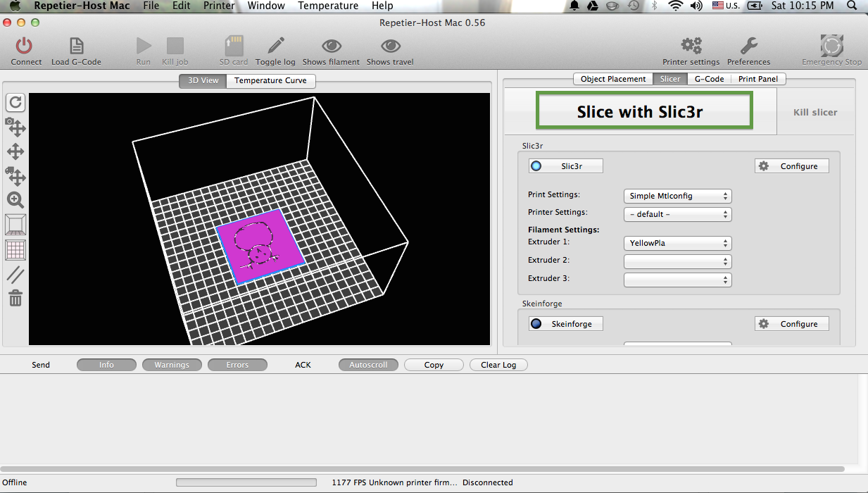Open the Printer menu
The height and width of the screenshot is (493, 868).
pos(219,6)
